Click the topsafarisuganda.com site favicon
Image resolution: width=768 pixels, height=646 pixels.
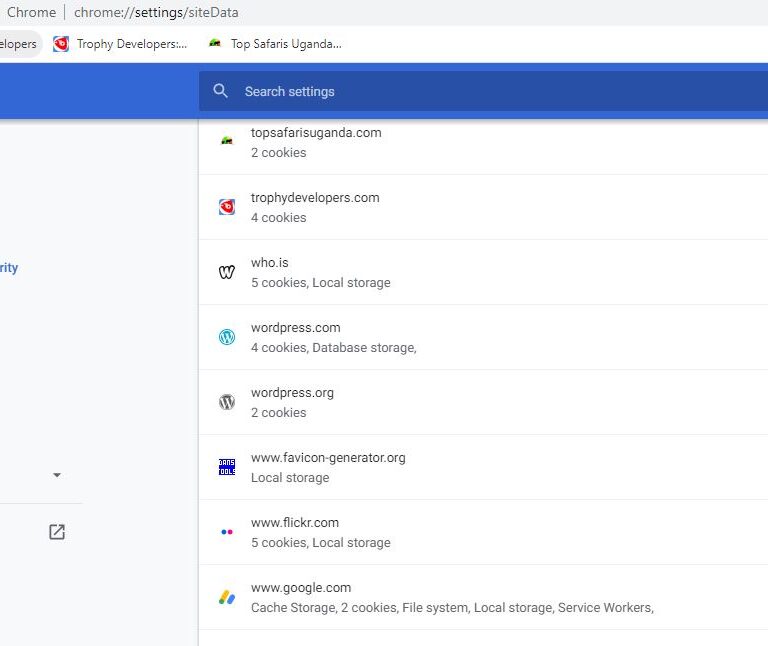[x=227, y=141]
